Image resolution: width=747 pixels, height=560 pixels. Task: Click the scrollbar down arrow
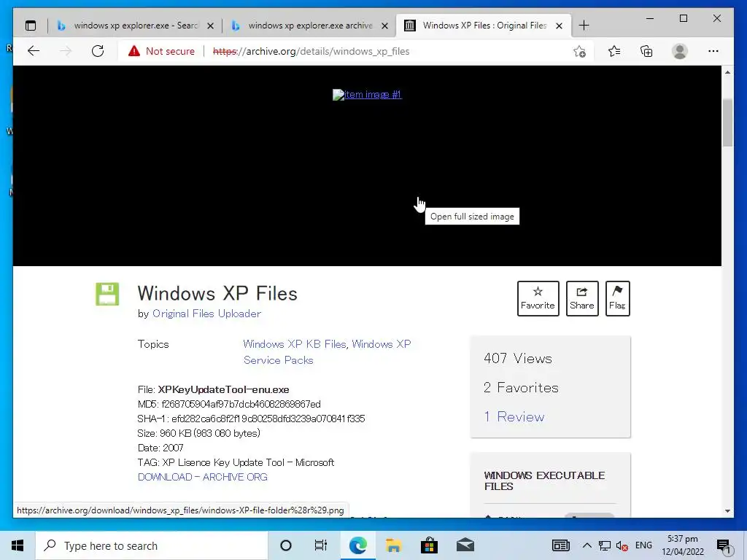click(727, 511)
